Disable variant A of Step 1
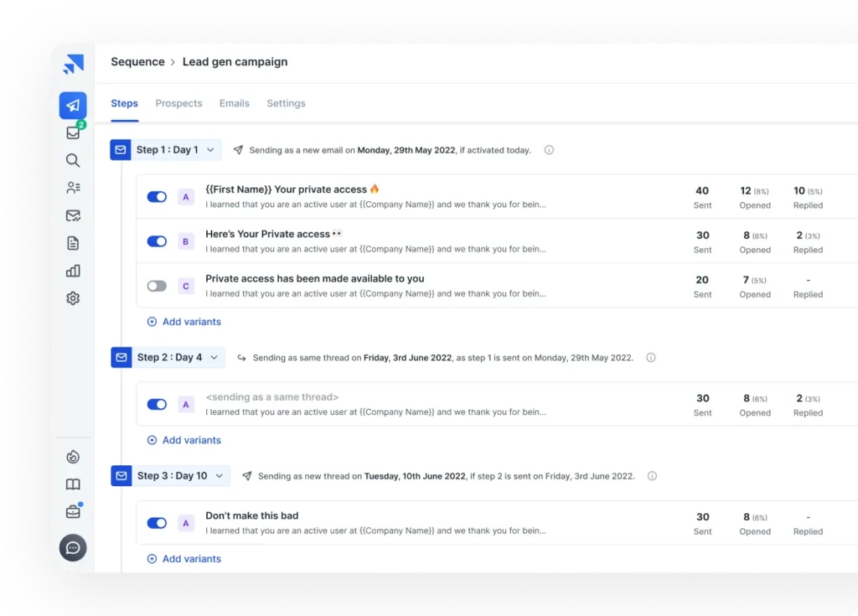The height and width of the screenshot is (616, 858). (157, 197)
